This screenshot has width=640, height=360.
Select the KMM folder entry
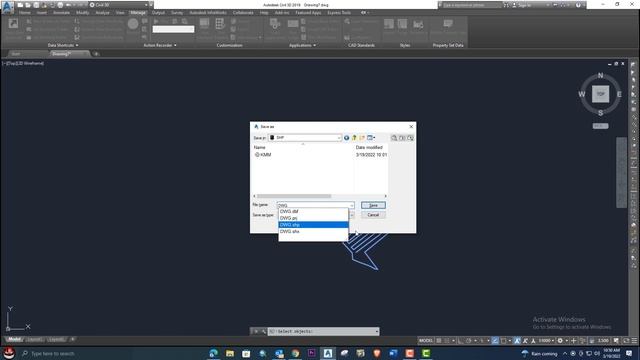click(263, 155)
